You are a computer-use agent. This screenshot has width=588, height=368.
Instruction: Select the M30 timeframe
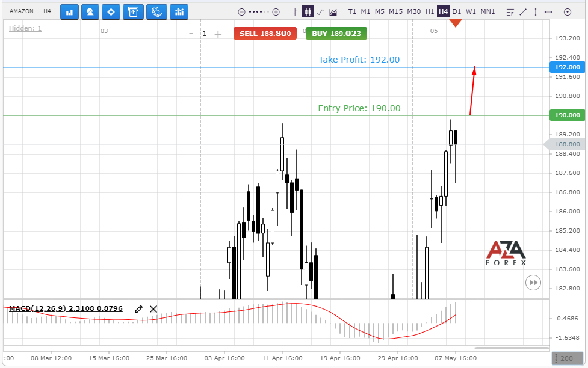414,11
